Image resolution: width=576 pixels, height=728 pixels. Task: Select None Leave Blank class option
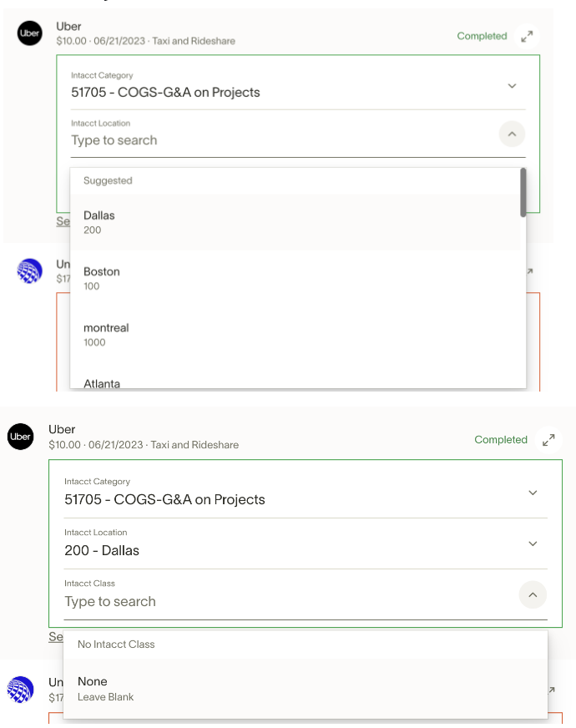click(x=306, y=689)
